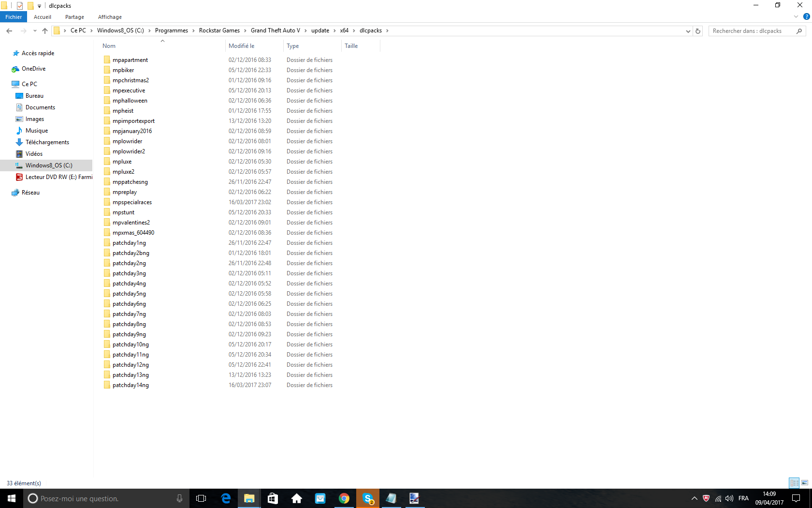Screen dimensions: 812x508
Task: Open the Fichier ribbon tab
Action: [14, 17]
